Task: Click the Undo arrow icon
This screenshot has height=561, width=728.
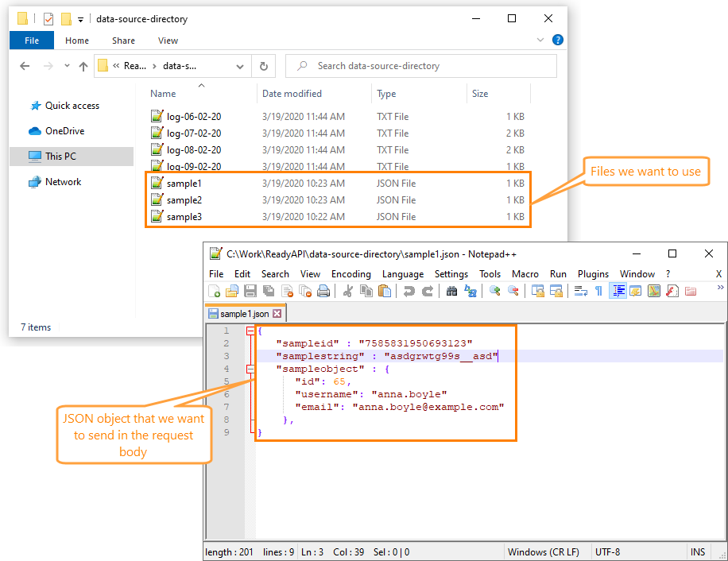Action: [x=409, y=291]
